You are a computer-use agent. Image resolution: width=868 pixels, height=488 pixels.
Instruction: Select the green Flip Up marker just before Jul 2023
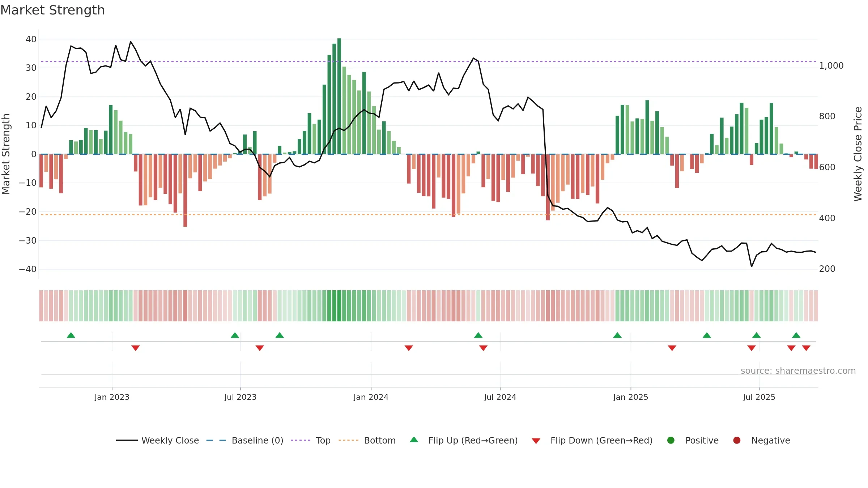point(235,335)
